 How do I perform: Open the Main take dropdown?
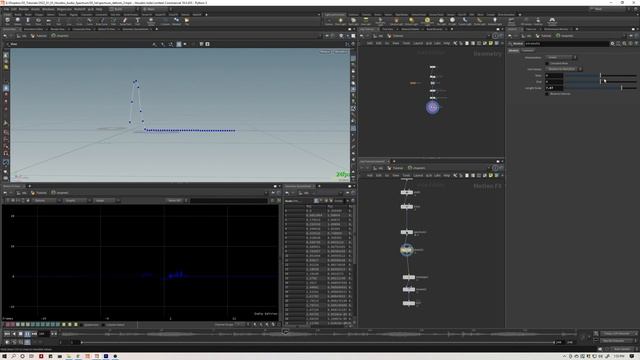[x=156, y=9]
